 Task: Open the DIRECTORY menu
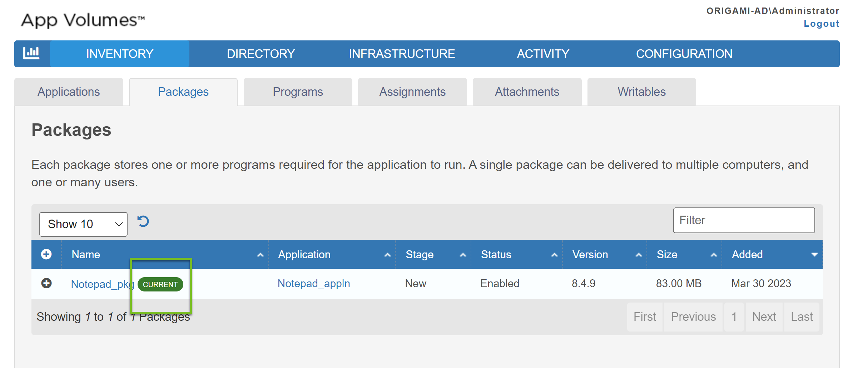coord(261,54)
